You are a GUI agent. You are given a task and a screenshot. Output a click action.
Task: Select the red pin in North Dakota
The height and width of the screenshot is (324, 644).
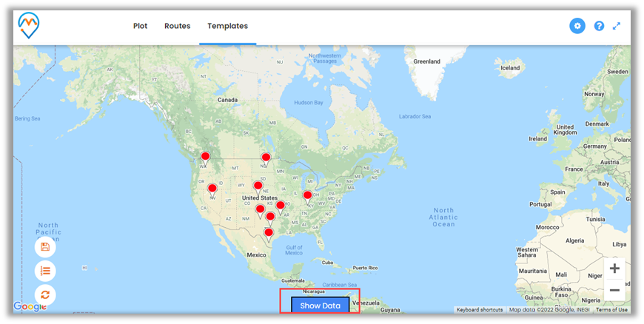pyautogui.click(x=266, y=158)
